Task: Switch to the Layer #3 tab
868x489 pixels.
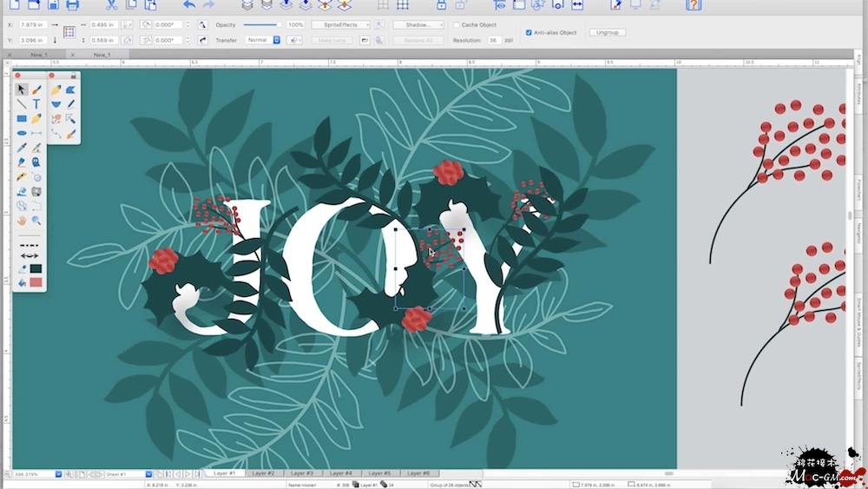Action: tap(302, 473)
